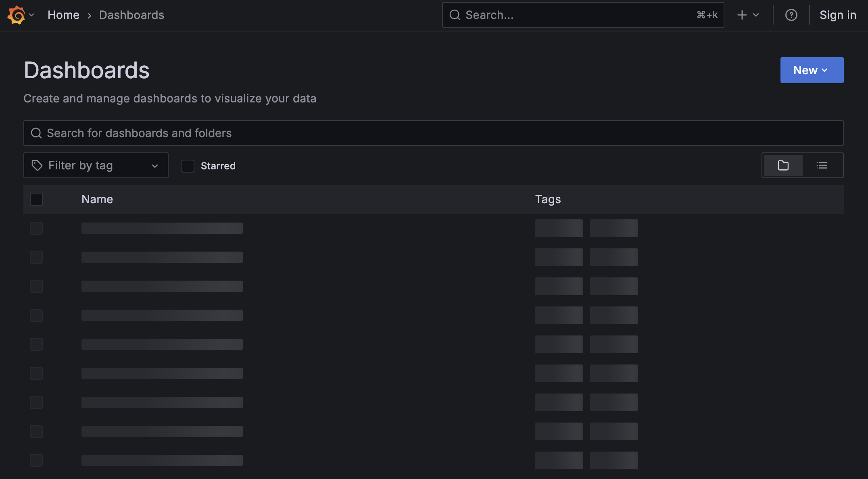Click the plus icon in top bar
This screenshot has width=868, height=479.
tap(742, 15)
